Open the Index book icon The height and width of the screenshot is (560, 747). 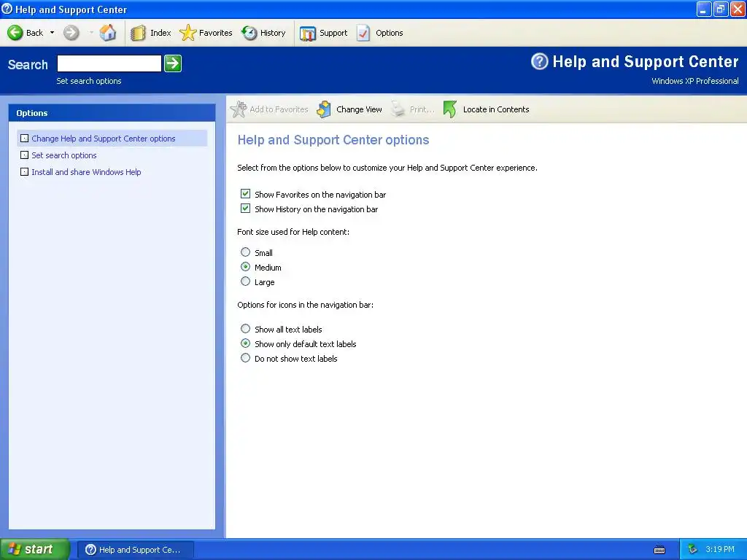pos(138,33)
